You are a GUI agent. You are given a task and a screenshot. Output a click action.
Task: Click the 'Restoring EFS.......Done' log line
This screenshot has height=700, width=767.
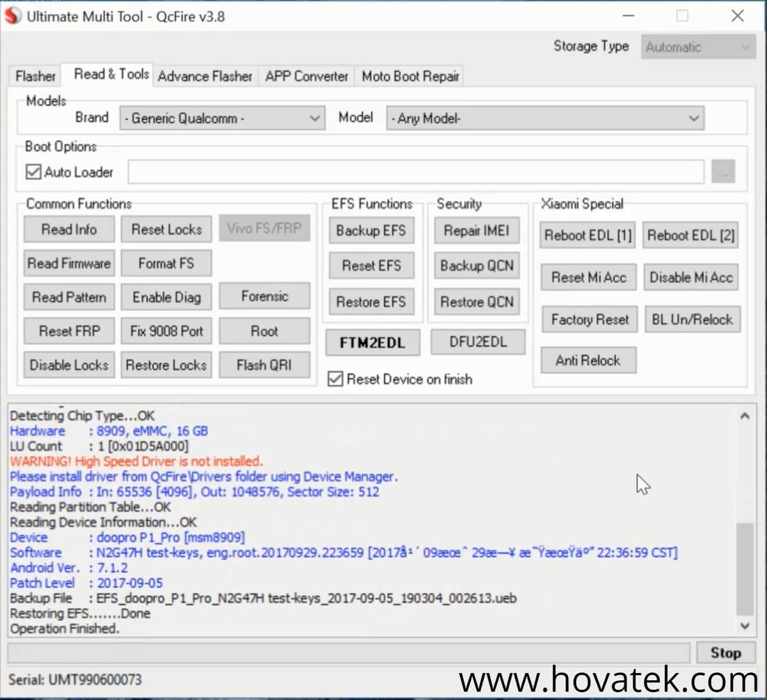tap(80, 613)
